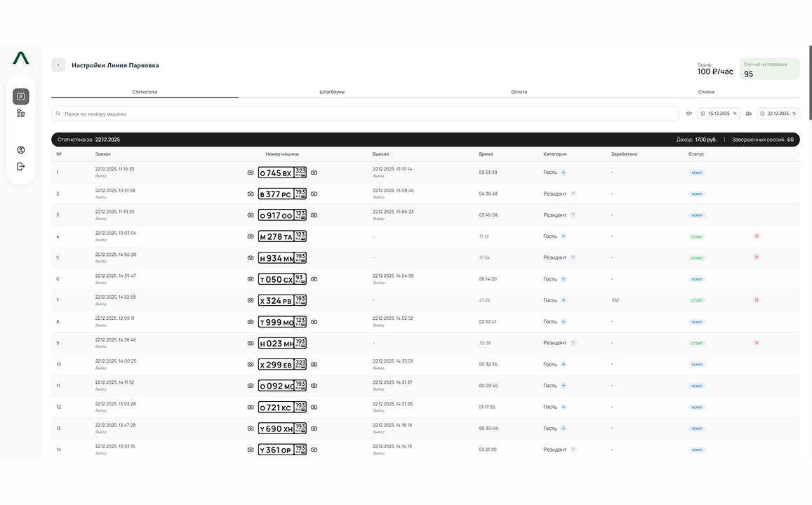Click the car number search field
Viewport: 812px width, 505px height.
tap(365, 114)
